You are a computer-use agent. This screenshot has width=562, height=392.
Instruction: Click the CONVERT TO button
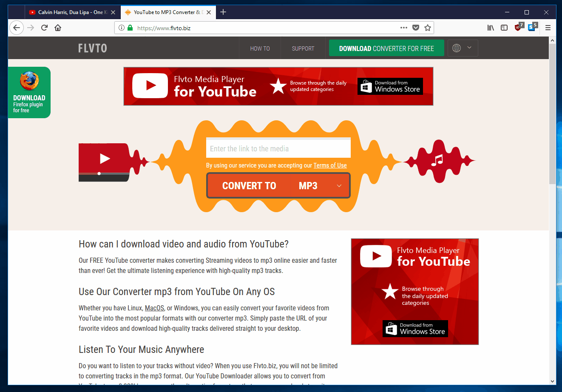[x=249, y=186]
